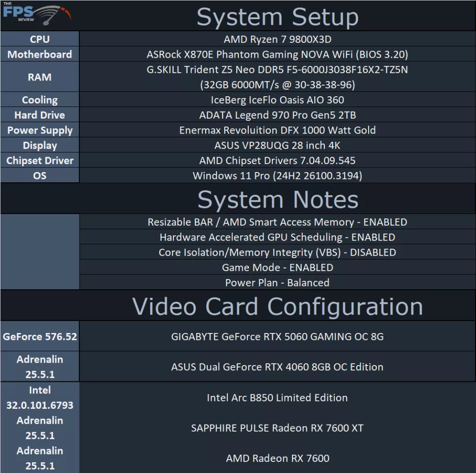Select the System Notes heading

[x=278, y=200]
